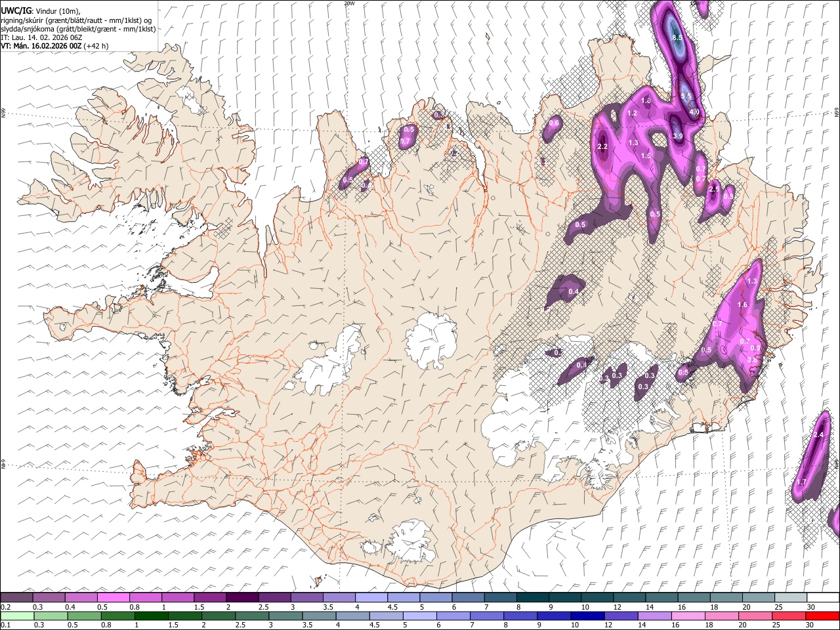The height and width of the screenshot is (630, 840).
Task: Click the 'slydda/snjókoma' description line
Action: click(x=78, y=29)
